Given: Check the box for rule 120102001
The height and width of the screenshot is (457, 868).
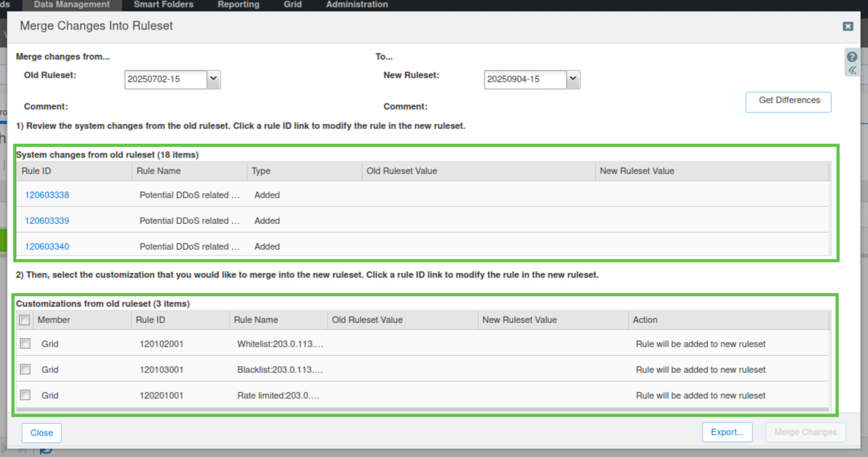Looking at the screenshot, I should 25,344.
